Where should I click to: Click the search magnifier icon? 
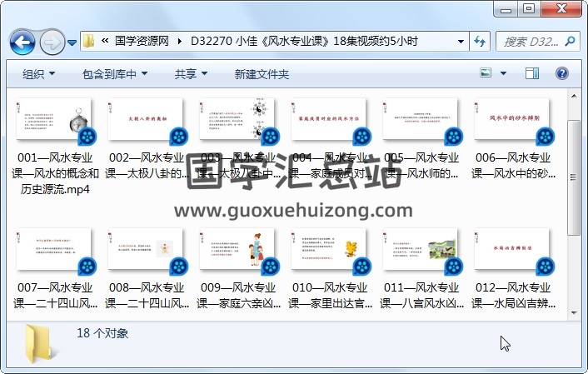[570, 41]
